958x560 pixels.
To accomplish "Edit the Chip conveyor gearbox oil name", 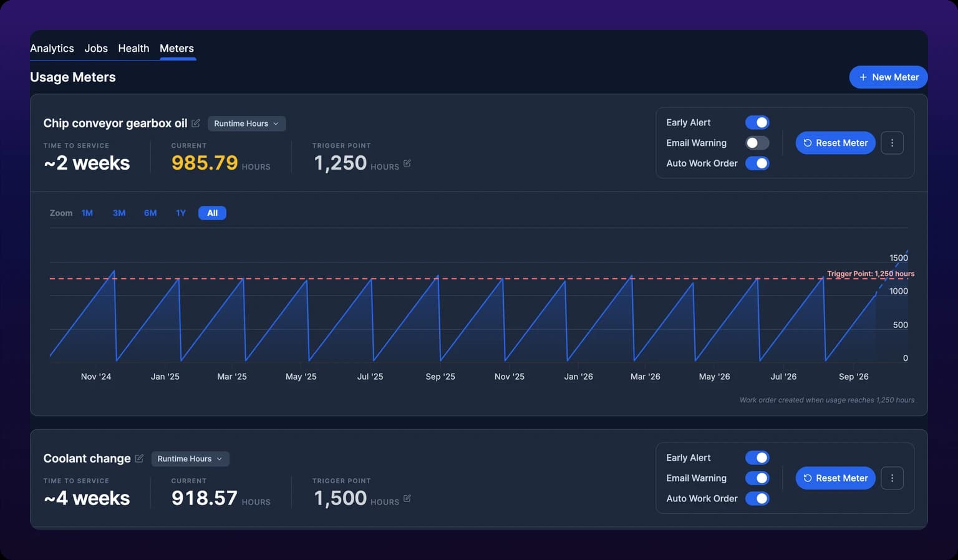I will click(x=196, y=123).
